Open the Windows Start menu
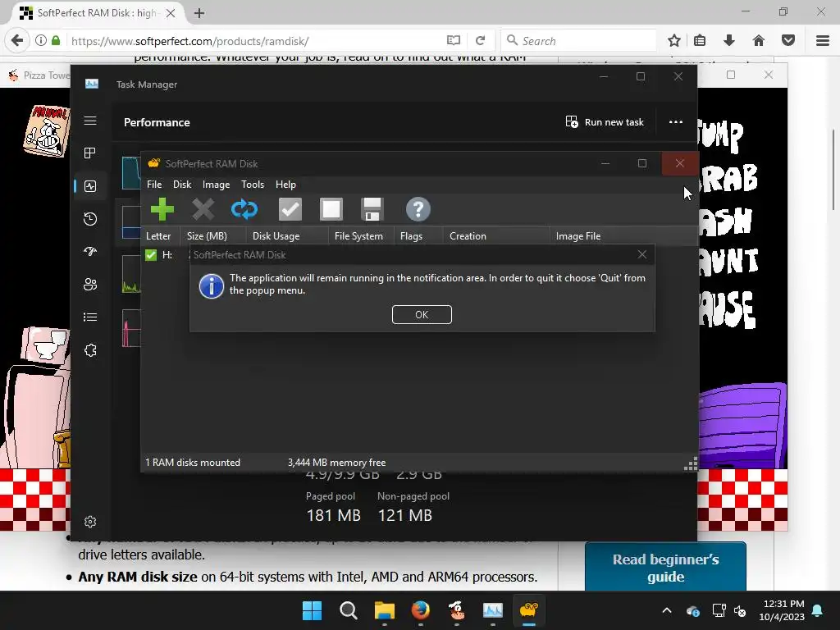The width and height of the screenshot is (840, 630). click(x=313, y=610)
